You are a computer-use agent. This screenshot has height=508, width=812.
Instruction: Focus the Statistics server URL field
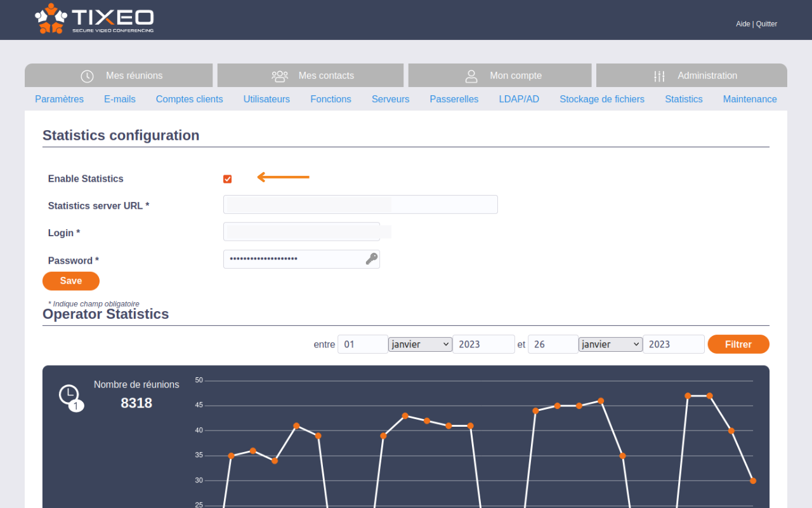coord(360,204)
